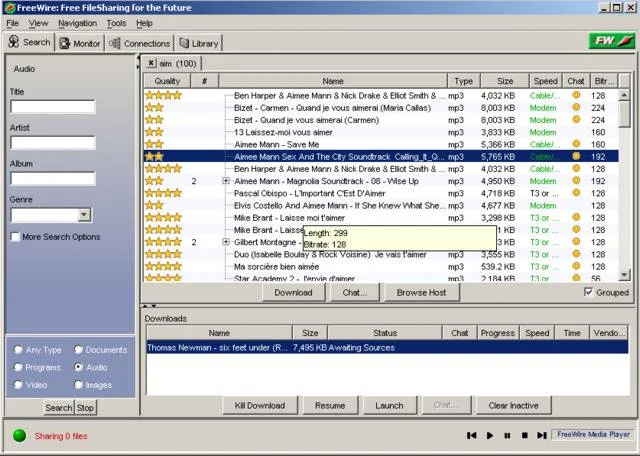Toggle the Grouped checkbox
Image resolution: width=640 pixels, height=456 pixels.
click(x=589, y=292)
